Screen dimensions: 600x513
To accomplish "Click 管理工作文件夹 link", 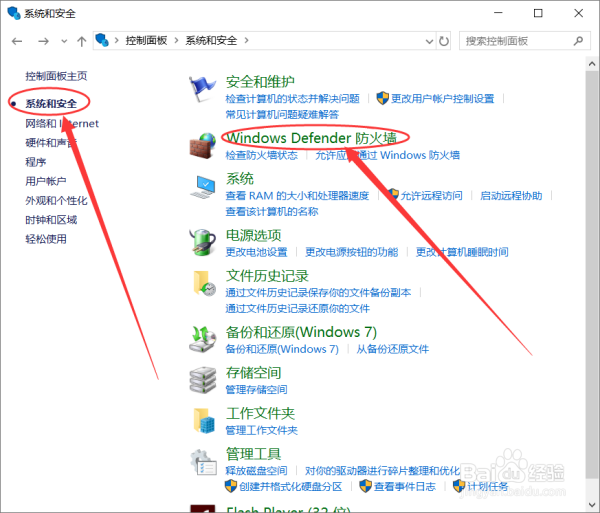I will coord(261,430).
